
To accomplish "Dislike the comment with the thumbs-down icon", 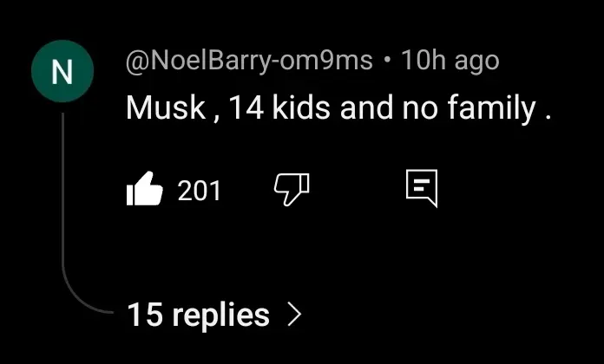I will [292, 189].
